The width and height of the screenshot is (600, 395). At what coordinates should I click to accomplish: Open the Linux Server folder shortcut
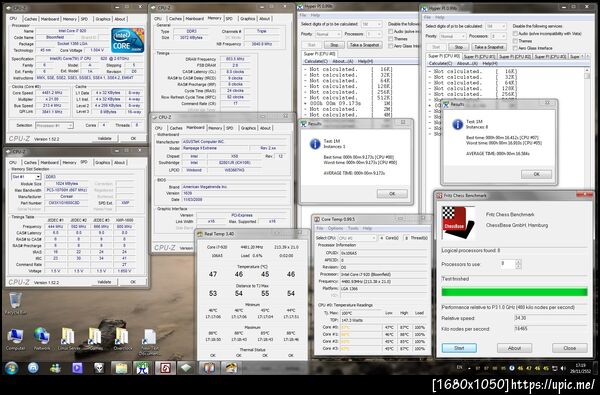click(x=68, y=338)
